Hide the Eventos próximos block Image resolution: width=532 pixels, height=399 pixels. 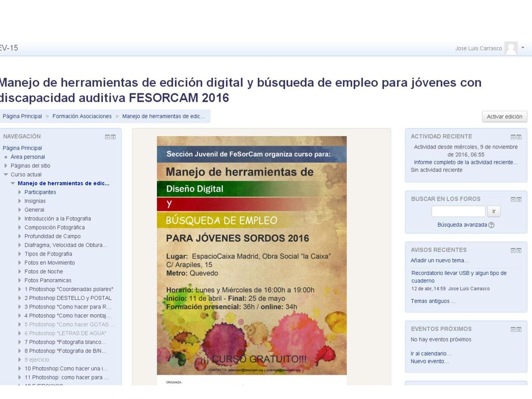click(x=513, y=329)
